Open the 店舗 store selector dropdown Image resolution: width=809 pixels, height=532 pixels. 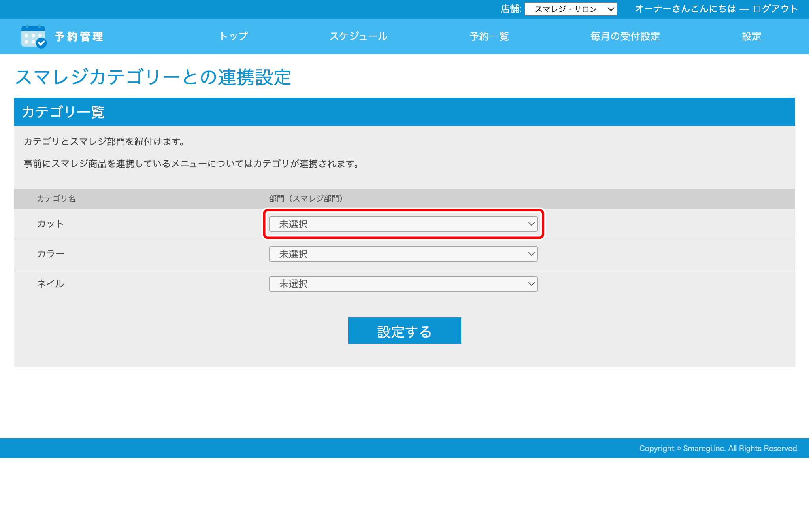coord(570,9)
